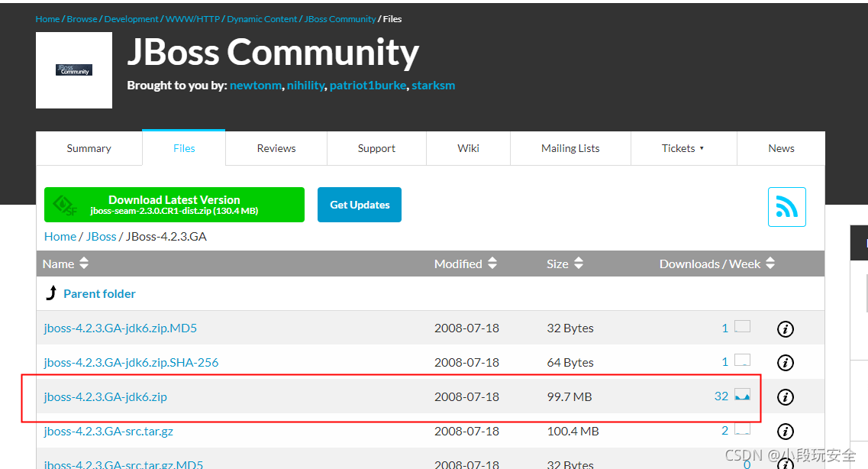Click Development in the top breadcrumb

tap(131, 19)
